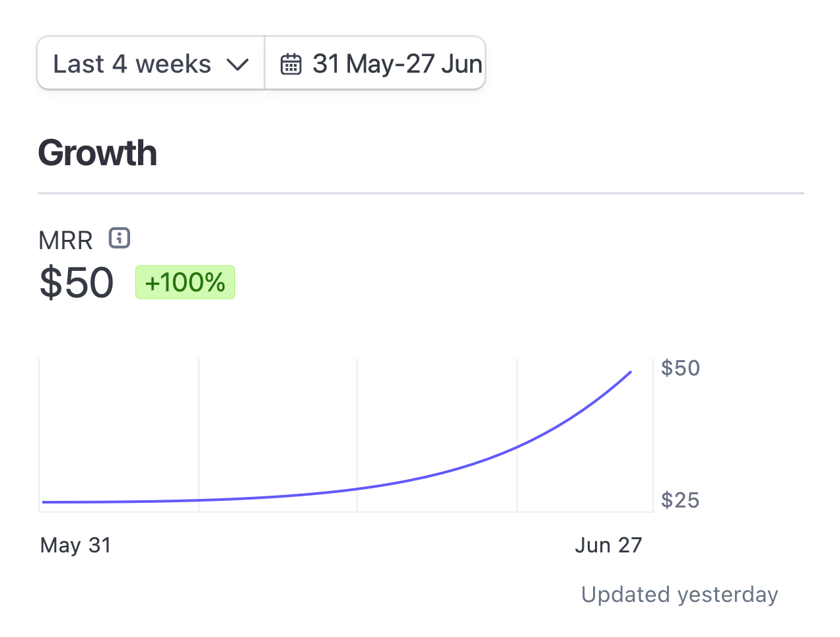Click the Updated yesterday text
Screen dimensions: 840x637
[680, 595]
